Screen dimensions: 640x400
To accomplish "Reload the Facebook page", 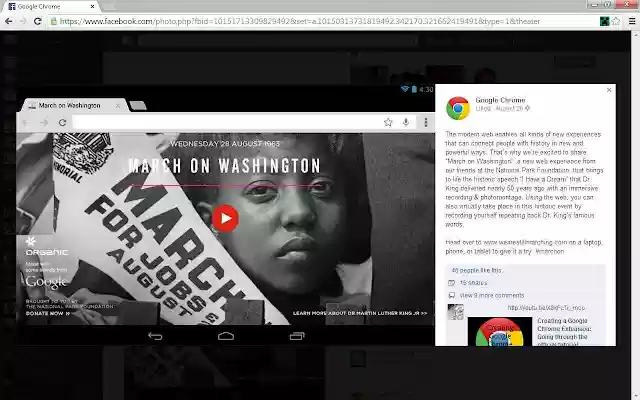I will 38,21.
